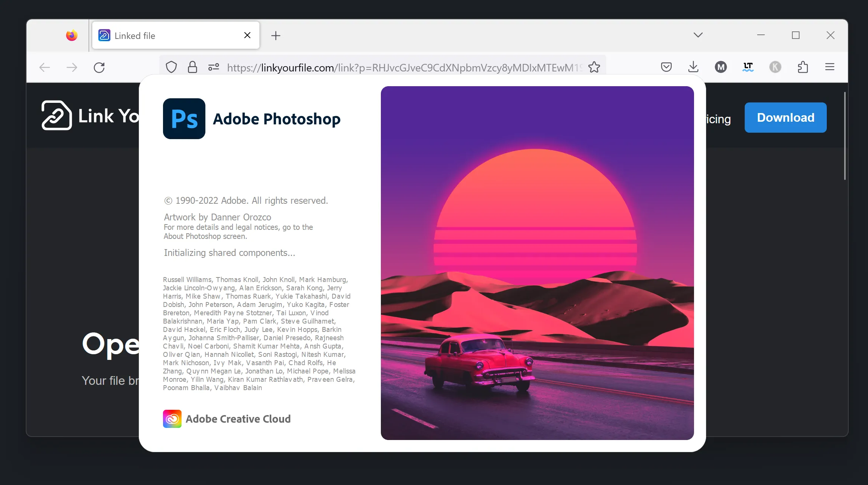The width and height of the screenshot is (868, 485).
Task: Toggle the K extension icon
Action: pos(775,67)
